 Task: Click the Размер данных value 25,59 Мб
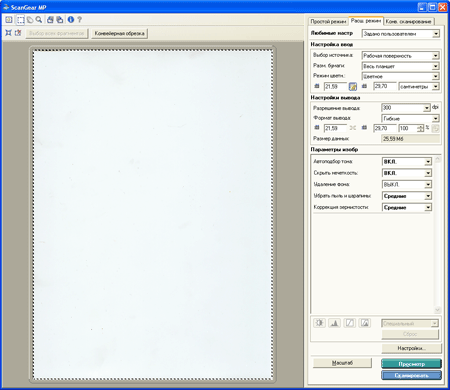pyautogui.click(x=410, y=139)
